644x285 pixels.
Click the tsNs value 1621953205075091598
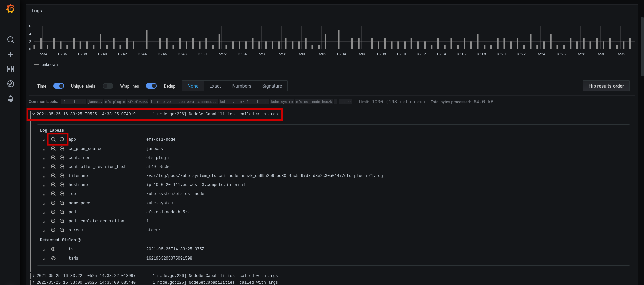(x=169, y=258)
